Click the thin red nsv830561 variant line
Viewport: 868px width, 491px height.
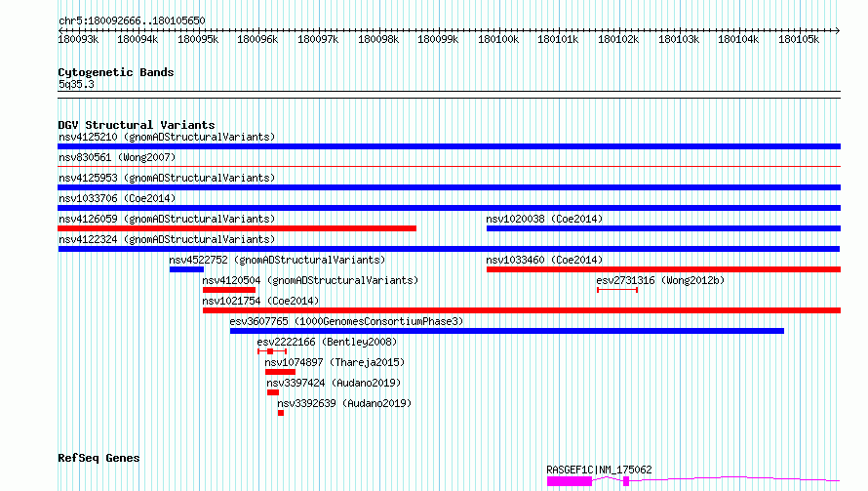point(449,166)
